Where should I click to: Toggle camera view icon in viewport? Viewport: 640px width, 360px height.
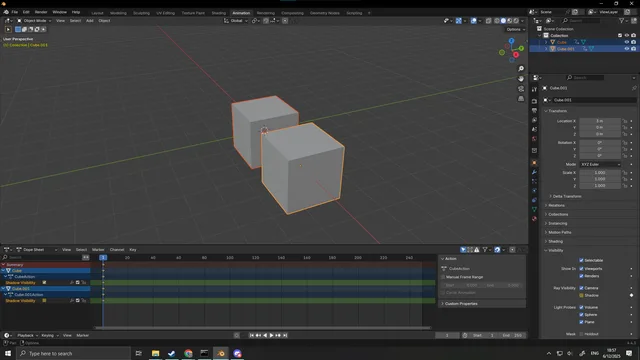(521, 89)
